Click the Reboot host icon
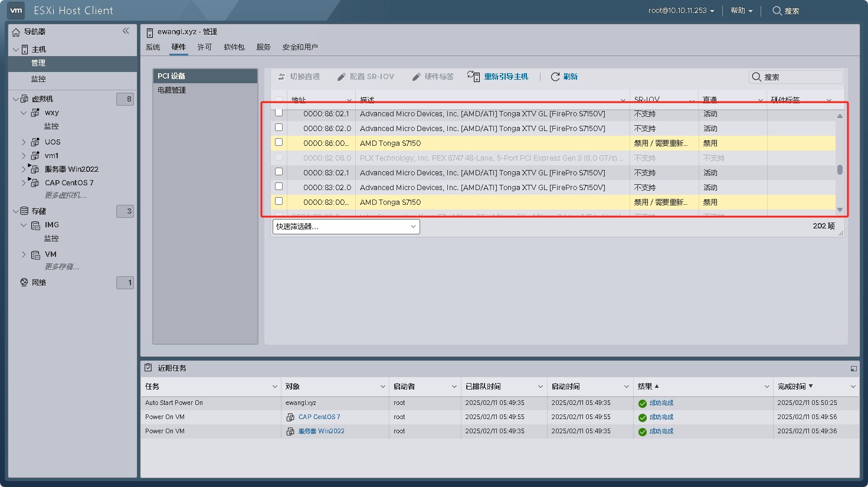Viewport: 868px width, 487px height. click(x=473, y=76)
